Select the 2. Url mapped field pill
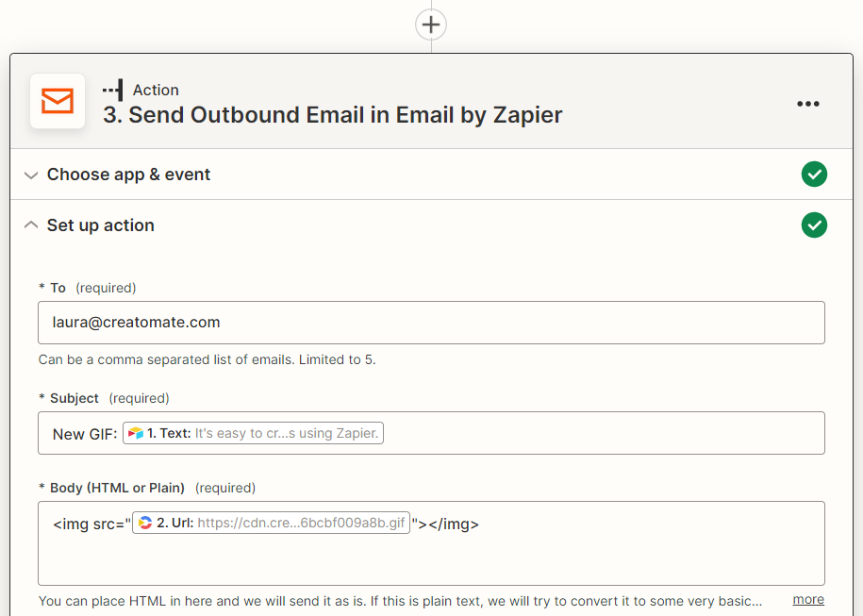 (x=271, y=523)
